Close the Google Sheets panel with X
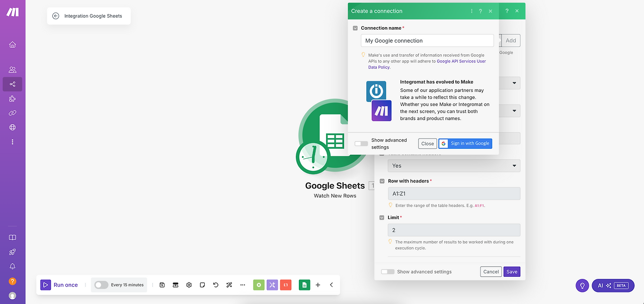This screenshot has height=304, width=644. coord(517,11)
